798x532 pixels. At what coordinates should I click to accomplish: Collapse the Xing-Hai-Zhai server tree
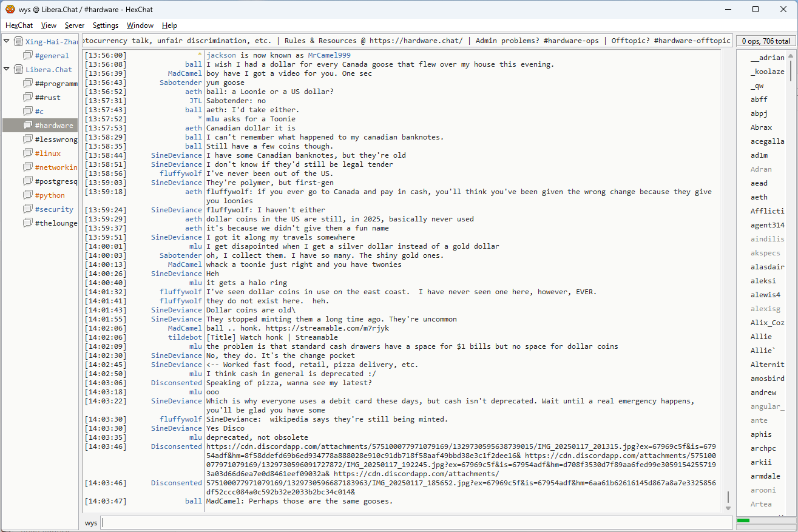click(x=7, y=42)
